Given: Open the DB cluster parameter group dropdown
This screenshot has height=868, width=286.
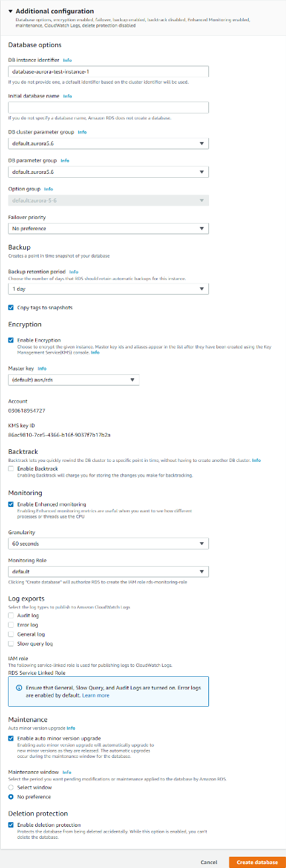Looking at the screenshot, I should click(109, 143).
